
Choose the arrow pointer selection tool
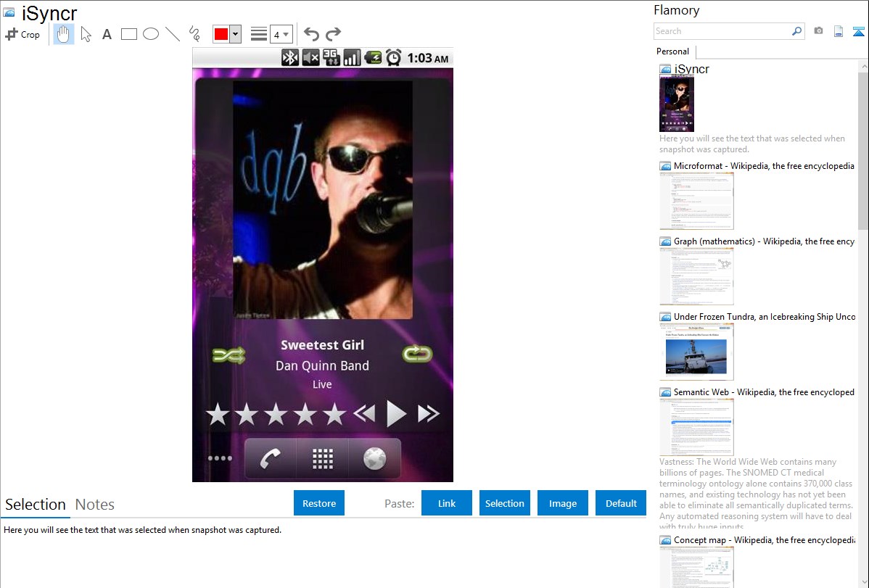pyautogui.click(x=86, y=34)
